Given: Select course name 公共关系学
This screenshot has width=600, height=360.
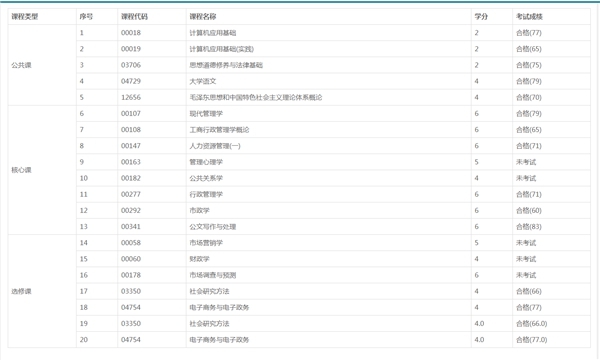Looking at the screenshot, I should pos(206,178).
